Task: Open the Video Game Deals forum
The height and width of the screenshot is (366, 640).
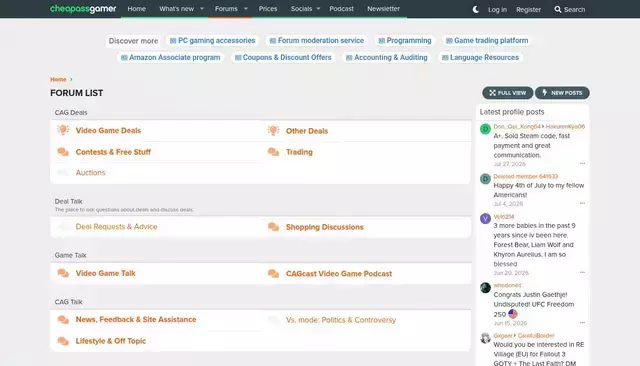Action: [x=108, y=131]
